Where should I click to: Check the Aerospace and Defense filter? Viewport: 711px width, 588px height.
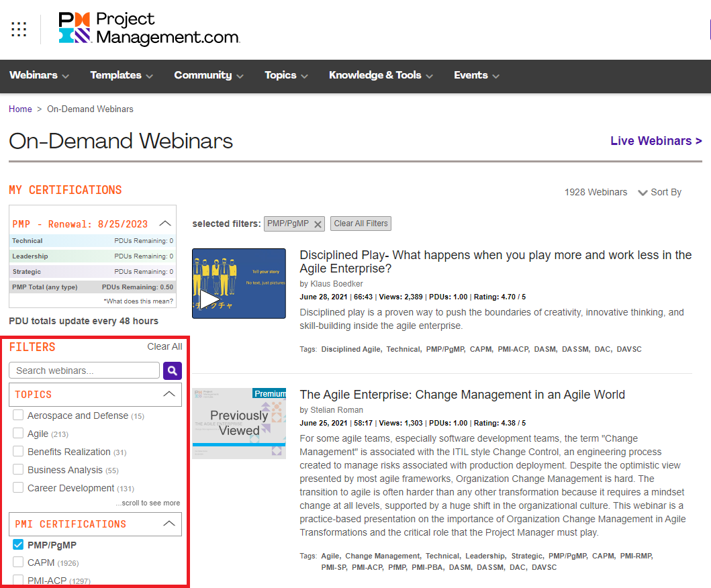[x=18, y=415]
